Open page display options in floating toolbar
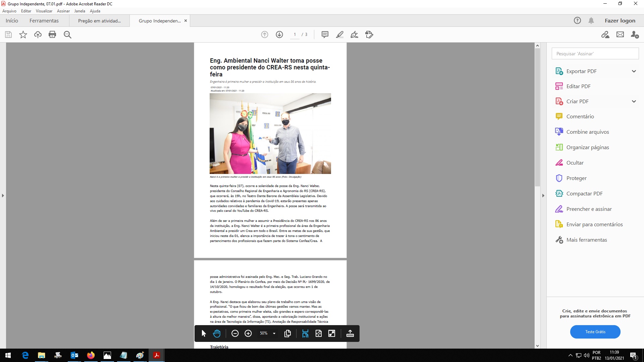The width and height of the screenshot is (644, 362). coord(287,333)
